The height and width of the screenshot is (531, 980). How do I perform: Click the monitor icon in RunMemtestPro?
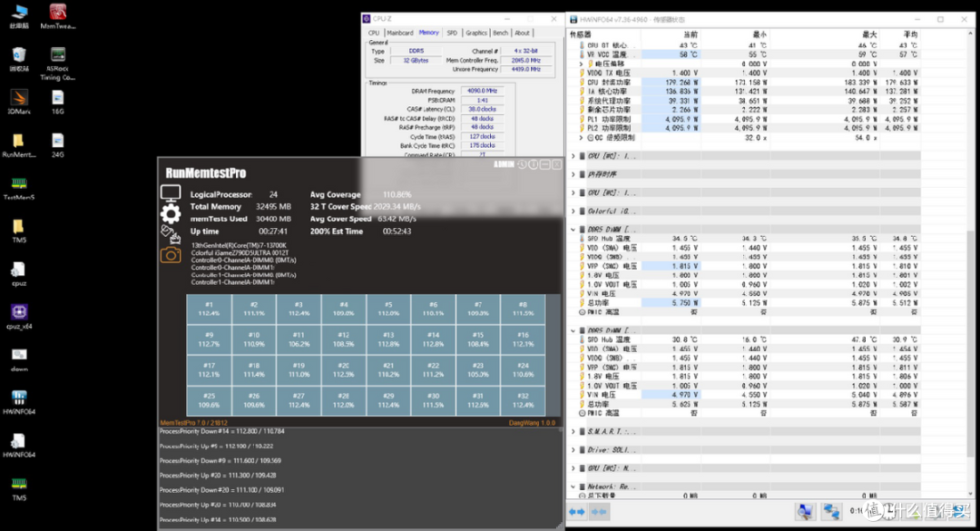point(171,193)
